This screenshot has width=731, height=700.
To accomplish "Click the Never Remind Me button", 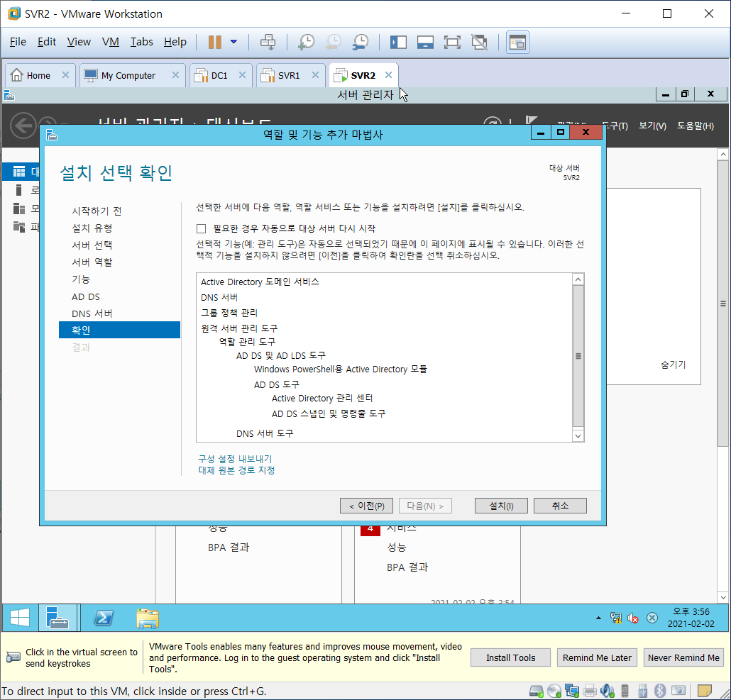I will [x=683, y=657].
